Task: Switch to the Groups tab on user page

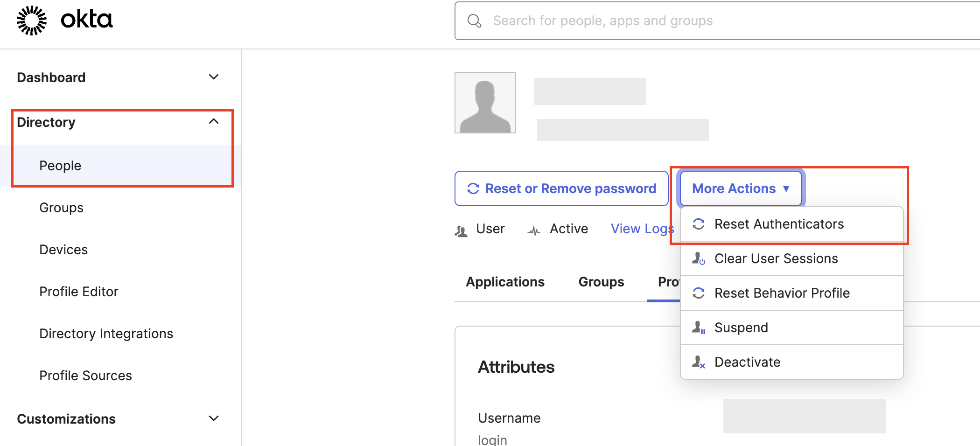Action: coord(601,282)
